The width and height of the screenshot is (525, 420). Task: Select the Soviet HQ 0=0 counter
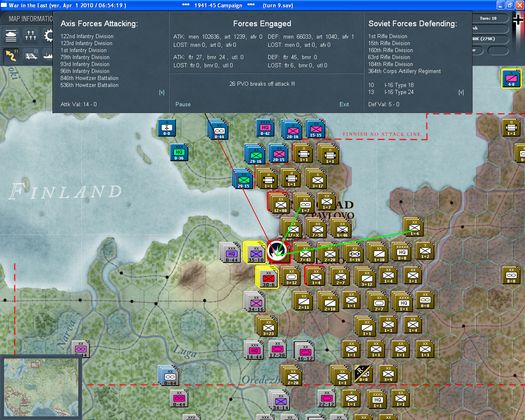(402, 253)
